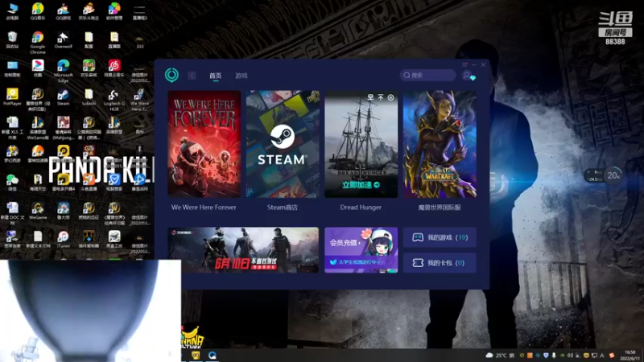Select the 欢乐斗地主 desktop icon

click(x=89, y=10)
